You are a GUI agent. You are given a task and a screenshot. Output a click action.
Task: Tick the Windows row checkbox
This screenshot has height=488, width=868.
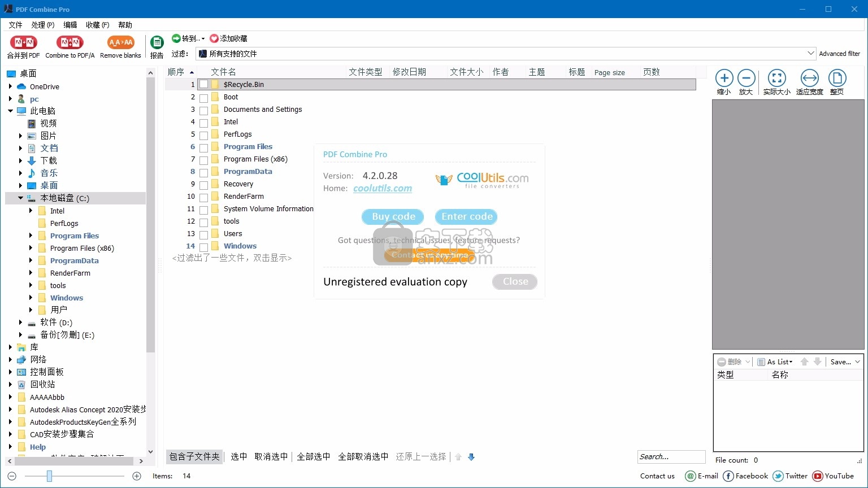pos(203,247)
